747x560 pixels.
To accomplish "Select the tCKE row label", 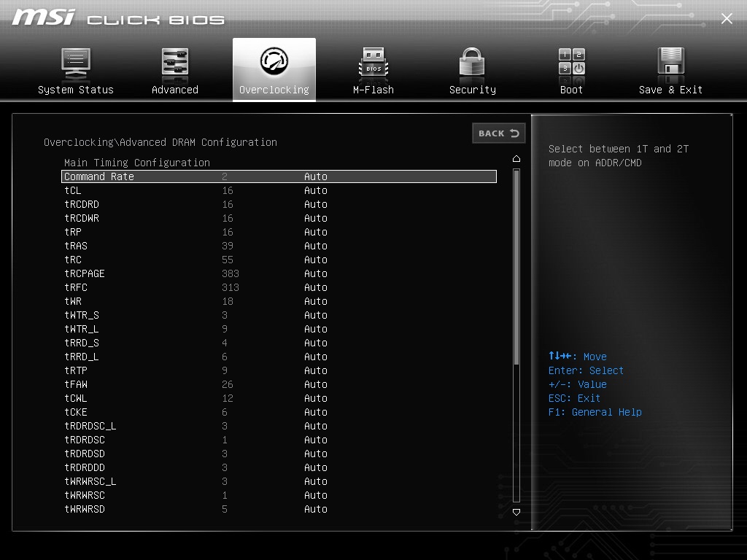I will (x=76, y=412).
